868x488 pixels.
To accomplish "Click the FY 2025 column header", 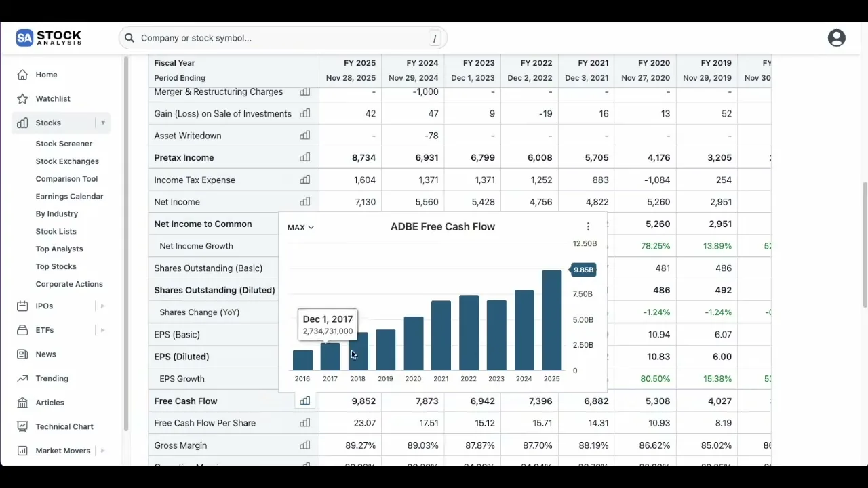I will coord(359,63).
